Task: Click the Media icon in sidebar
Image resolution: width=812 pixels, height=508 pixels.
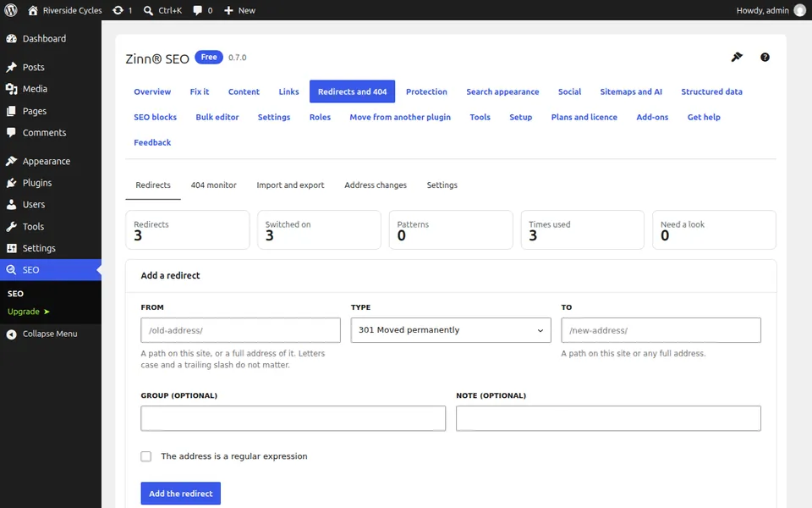Action: [11, 89]
